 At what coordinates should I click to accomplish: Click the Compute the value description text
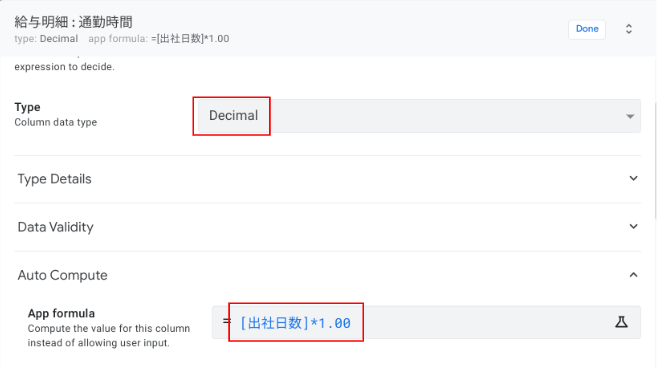[x=109, y=335]
